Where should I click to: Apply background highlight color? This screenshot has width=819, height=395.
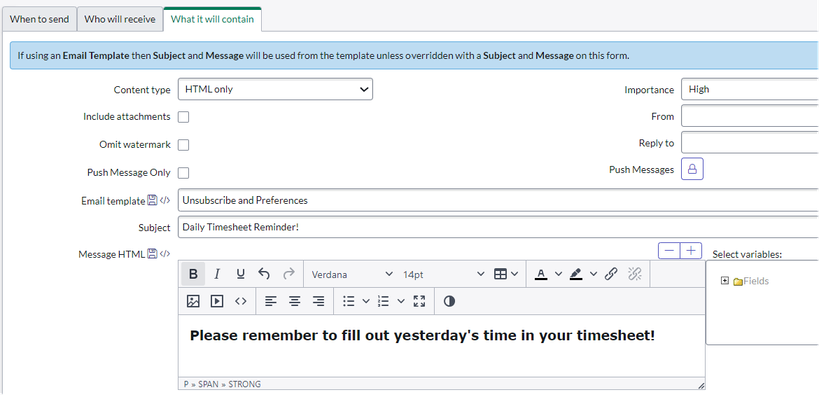pyautogui.click(x=576, y=274)
